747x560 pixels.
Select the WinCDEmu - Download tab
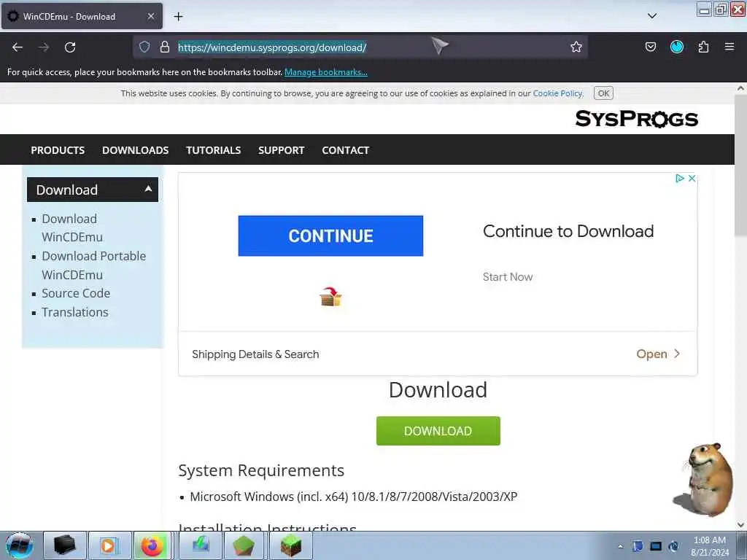pos(82,16)
